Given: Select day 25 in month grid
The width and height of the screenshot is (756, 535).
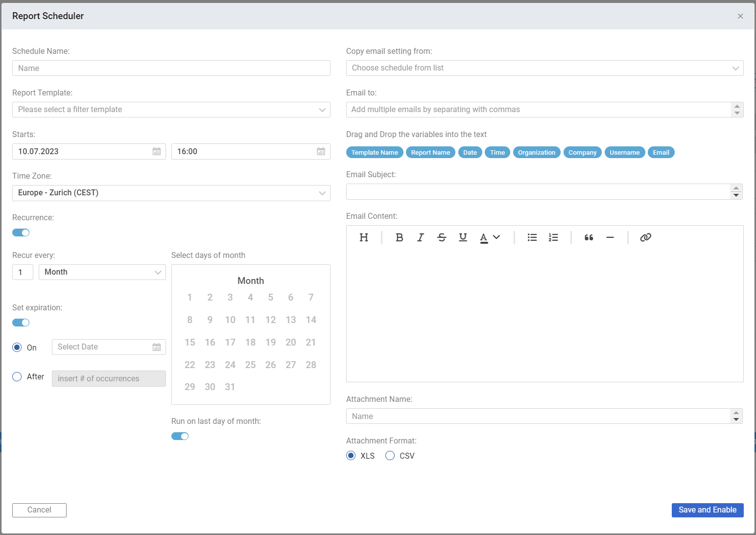Looking at the screenshot, I should [250, 365].
